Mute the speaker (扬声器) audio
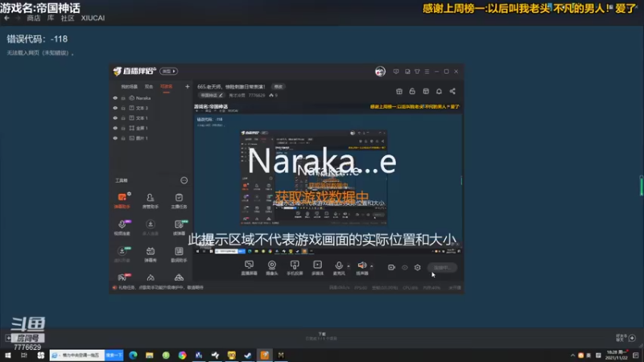The image size is (644, 362). tap(361, 266)
